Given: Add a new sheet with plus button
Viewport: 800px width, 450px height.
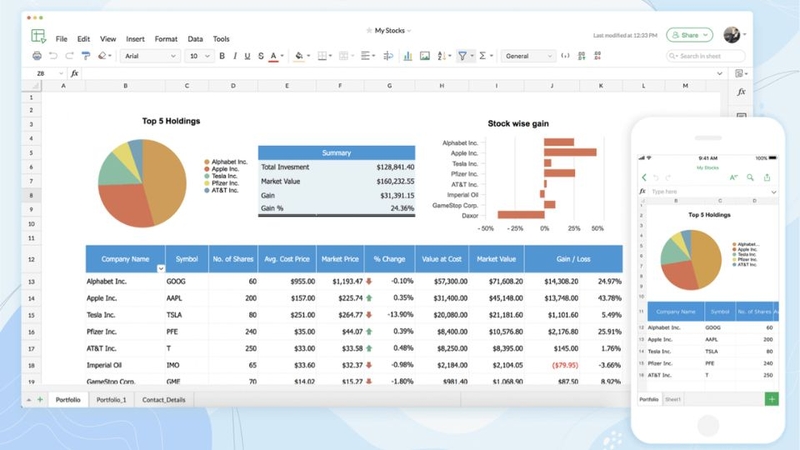Looking at the screenshot, I should click(x=40, y=399).
